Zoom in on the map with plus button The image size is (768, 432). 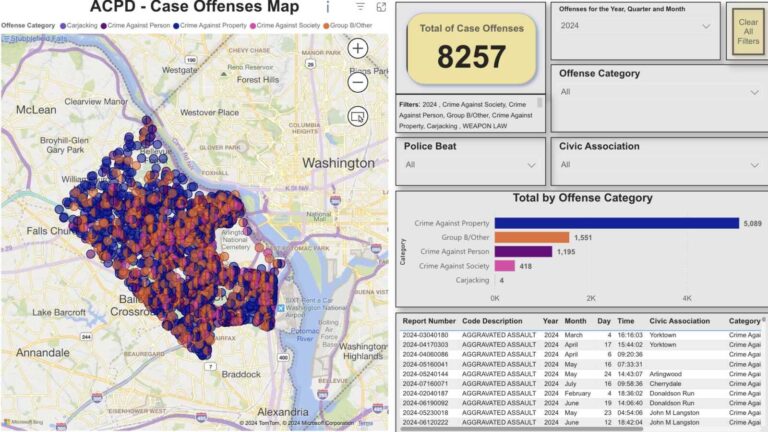click(358, 48)
